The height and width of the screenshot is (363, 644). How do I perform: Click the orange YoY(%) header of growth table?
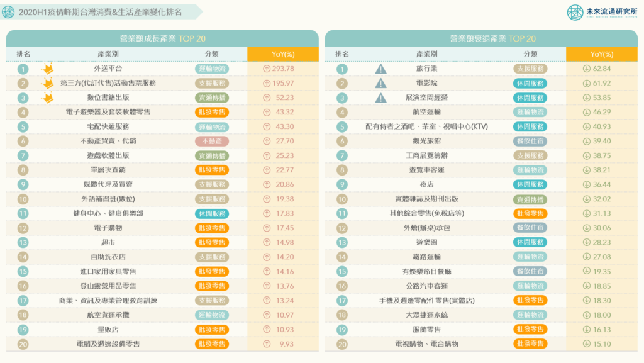click(283, 54)
